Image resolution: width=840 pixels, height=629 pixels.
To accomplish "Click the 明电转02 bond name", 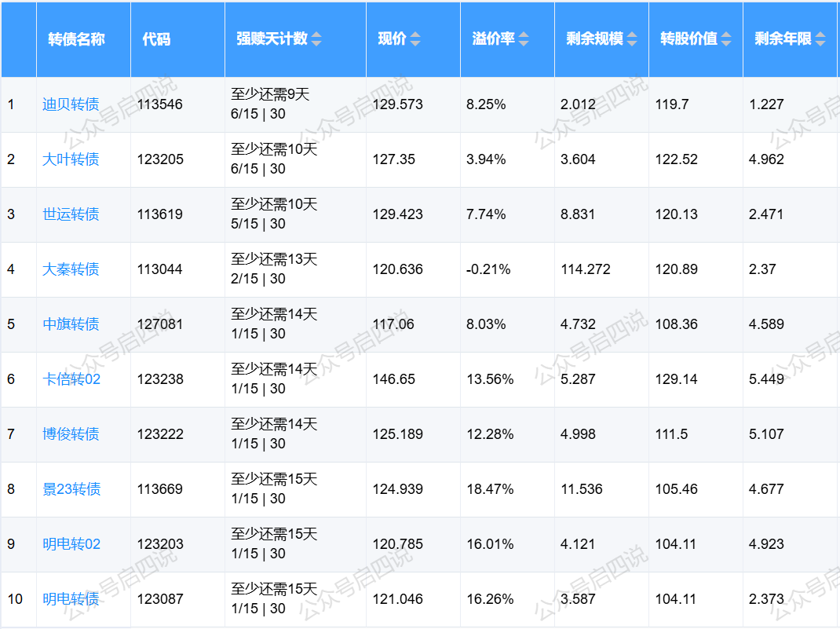I will [71, 544].
